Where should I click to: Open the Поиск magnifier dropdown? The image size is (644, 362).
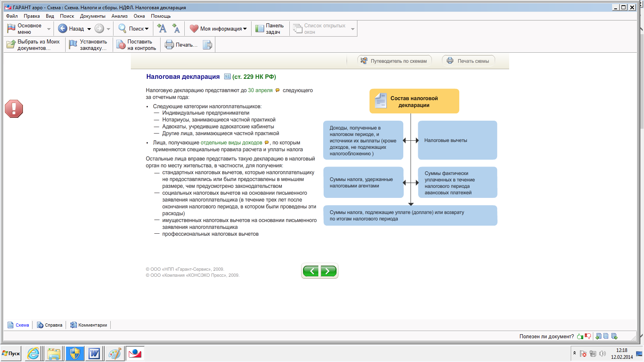point(133,29)
